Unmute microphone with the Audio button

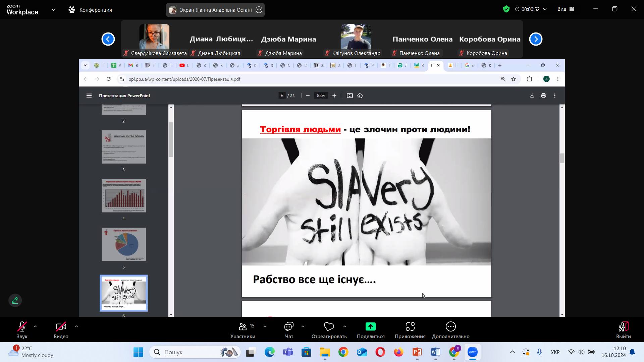point(22,326)
